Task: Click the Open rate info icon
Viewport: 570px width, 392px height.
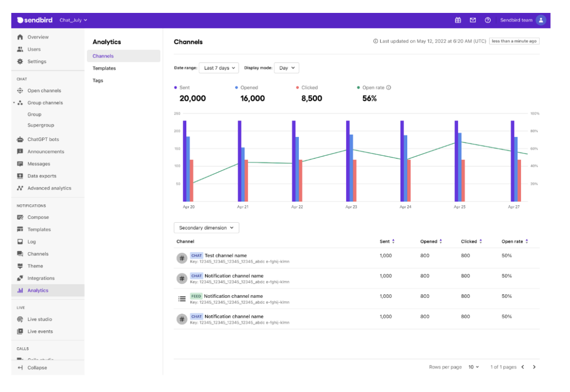Action: click(x=389, y=88)
